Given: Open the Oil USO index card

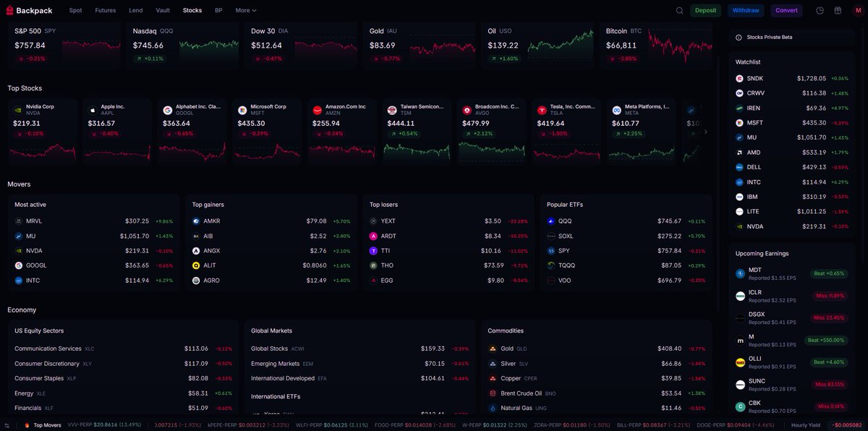Looking at the screenshot, I should pyautogui.click(x=537, y=45).
